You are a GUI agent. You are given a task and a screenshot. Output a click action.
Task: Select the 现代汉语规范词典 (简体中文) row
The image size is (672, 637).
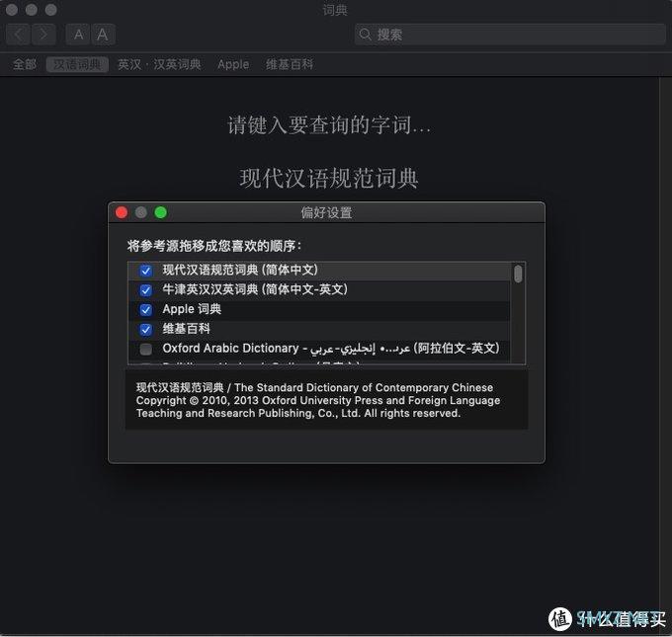point(319,271)
